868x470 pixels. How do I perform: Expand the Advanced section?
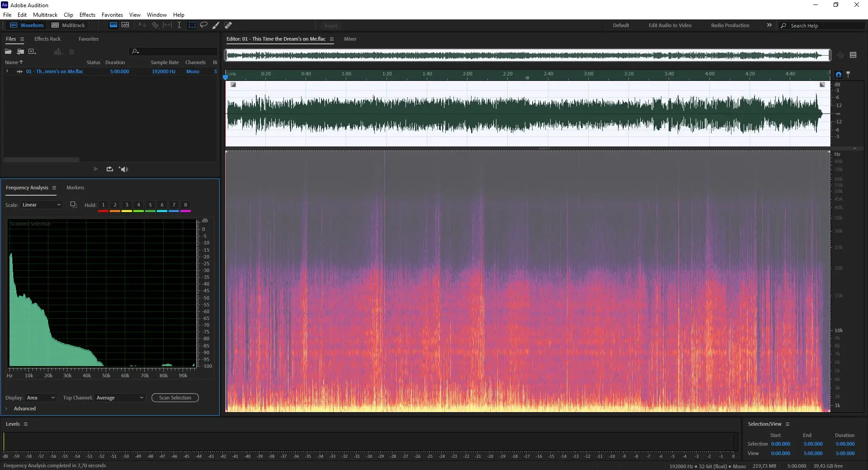[x=6, y=409]
